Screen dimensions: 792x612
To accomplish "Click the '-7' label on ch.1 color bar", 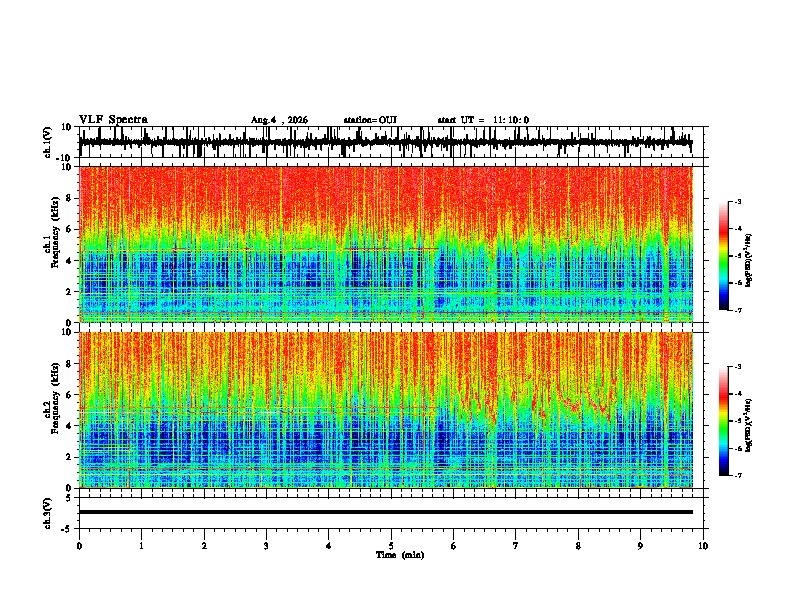I will (x=737, y=310).
